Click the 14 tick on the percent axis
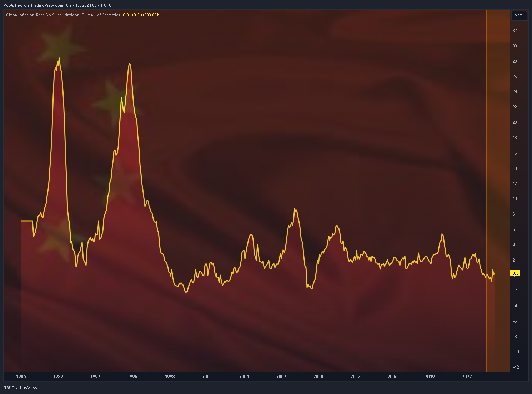The height and width of the screenshot is (394, 532). 515,168
